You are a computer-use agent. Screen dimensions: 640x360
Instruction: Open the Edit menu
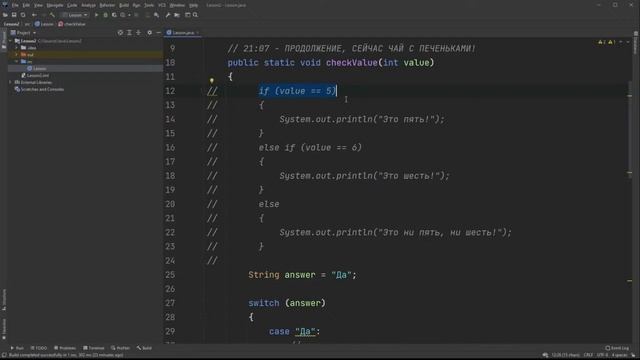26,5
